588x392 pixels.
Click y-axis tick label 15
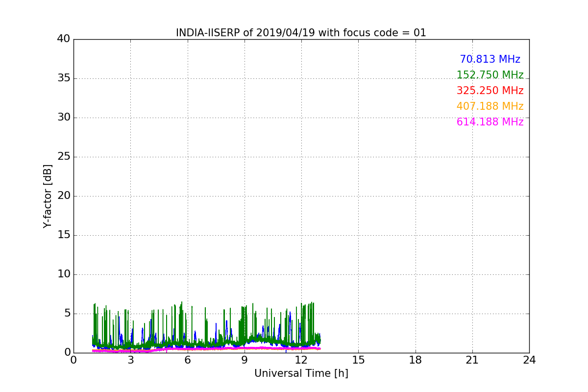click(64, 235)
